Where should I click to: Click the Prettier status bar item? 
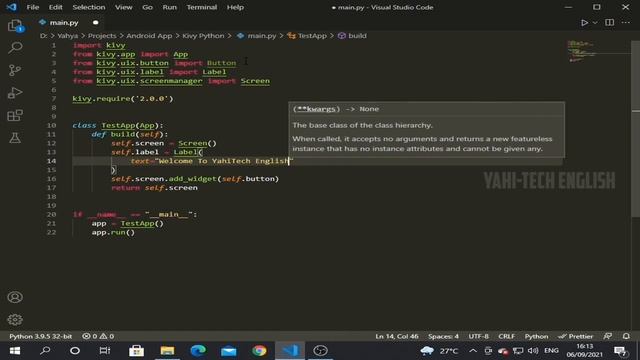[576, 336]
